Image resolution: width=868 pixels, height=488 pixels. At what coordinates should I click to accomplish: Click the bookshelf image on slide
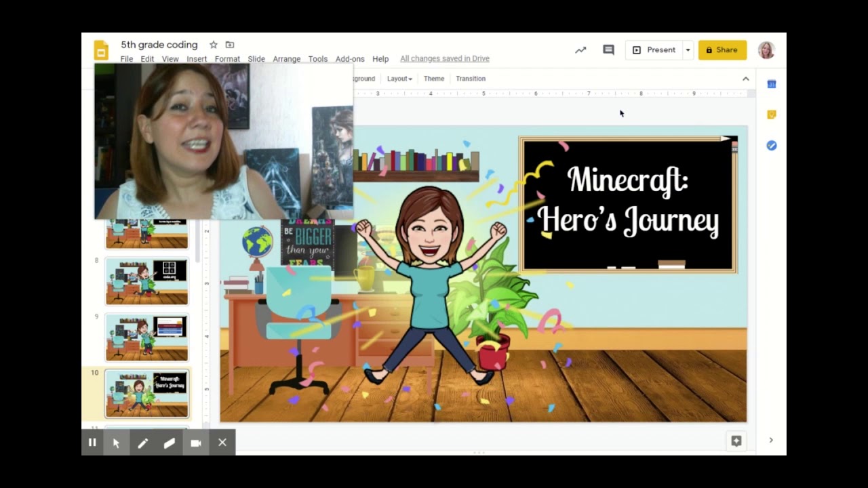click(415, 165)
